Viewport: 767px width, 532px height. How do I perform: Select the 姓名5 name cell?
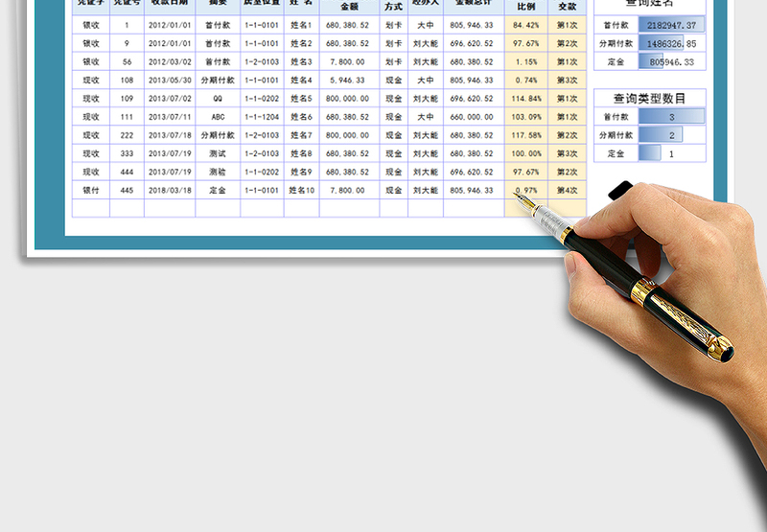click(301, 99)
